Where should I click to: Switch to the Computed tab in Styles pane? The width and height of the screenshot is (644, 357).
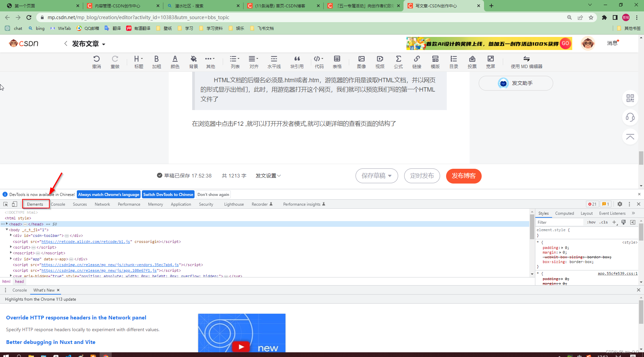coord(565,213)
